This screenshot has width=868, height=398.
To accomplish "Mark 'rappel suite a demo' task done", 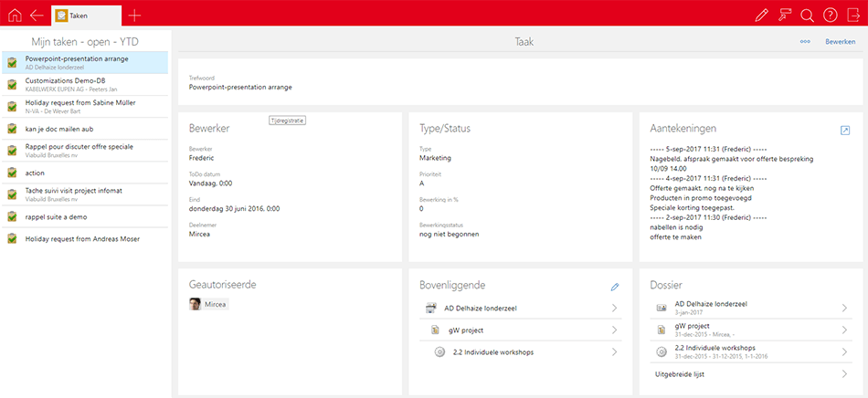I will [12, 216].
